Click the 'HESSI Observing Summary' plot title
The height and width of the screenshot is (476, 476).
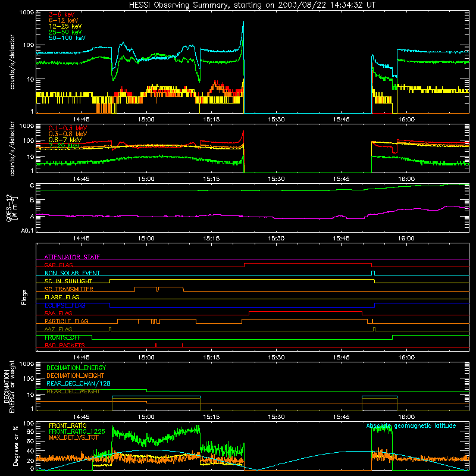[x=252, y=5]
